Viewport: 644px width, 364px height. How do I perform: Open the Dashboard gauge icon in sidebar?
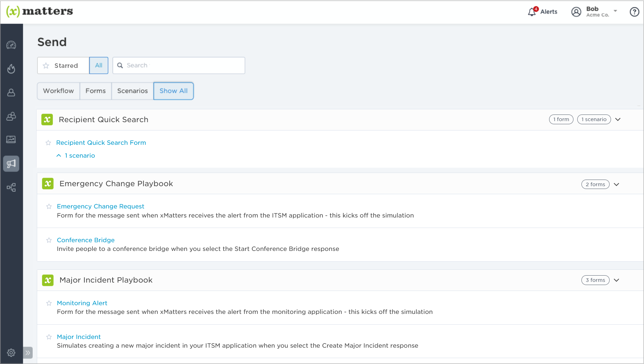(x=11, y=45)
